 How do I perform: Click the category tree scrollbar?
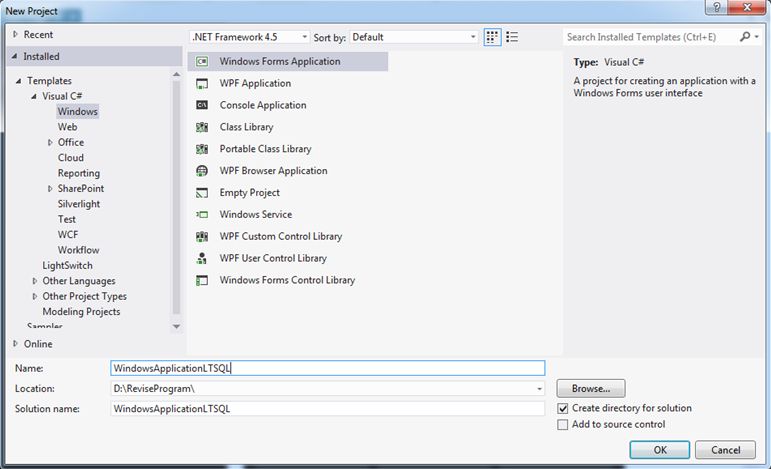(177, 197)
